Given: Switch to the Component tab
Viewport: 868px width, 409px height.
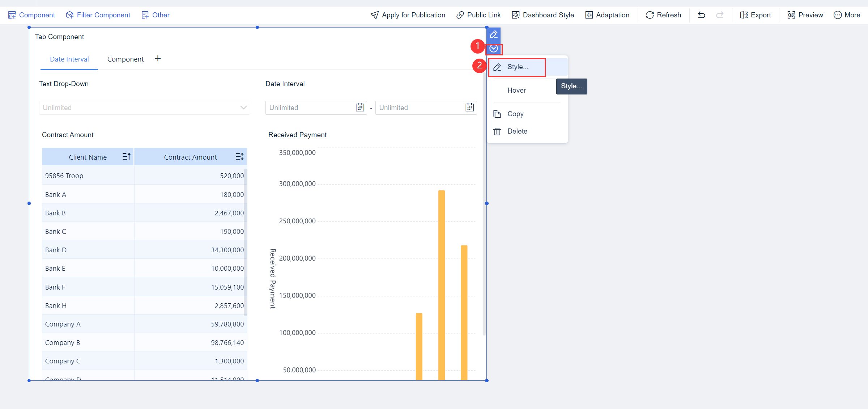Looking at the screenshot, I should point(125,59).
